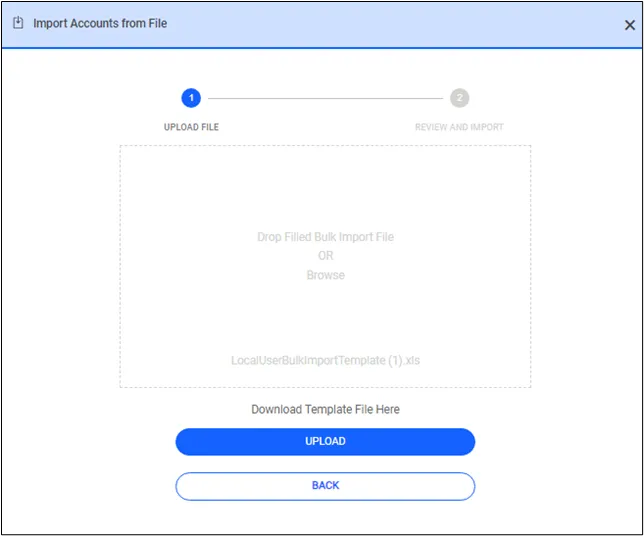
Task: Click the Drop Filled Bulk Import File text
Action: pos(325,237)
